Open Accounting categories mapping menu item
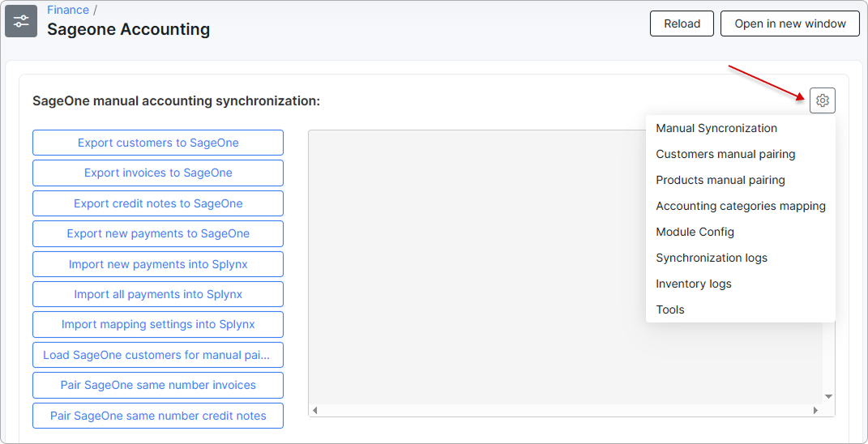868x444 pixels. click(741, 206)
